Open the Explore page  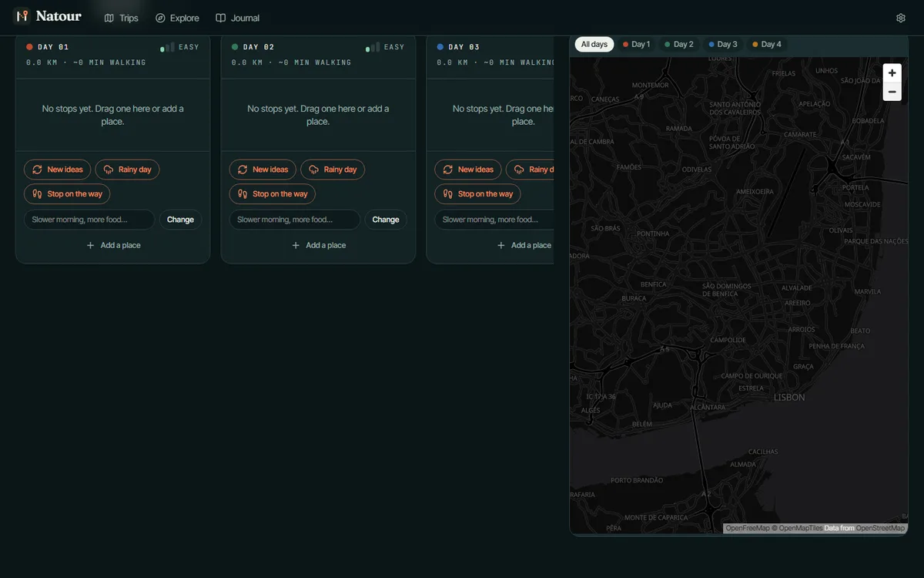point(177,18)
